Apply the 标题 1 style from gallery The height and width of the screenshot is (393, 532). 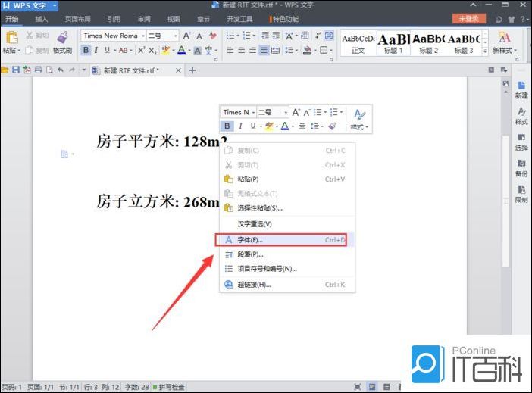tap(393, 43)
